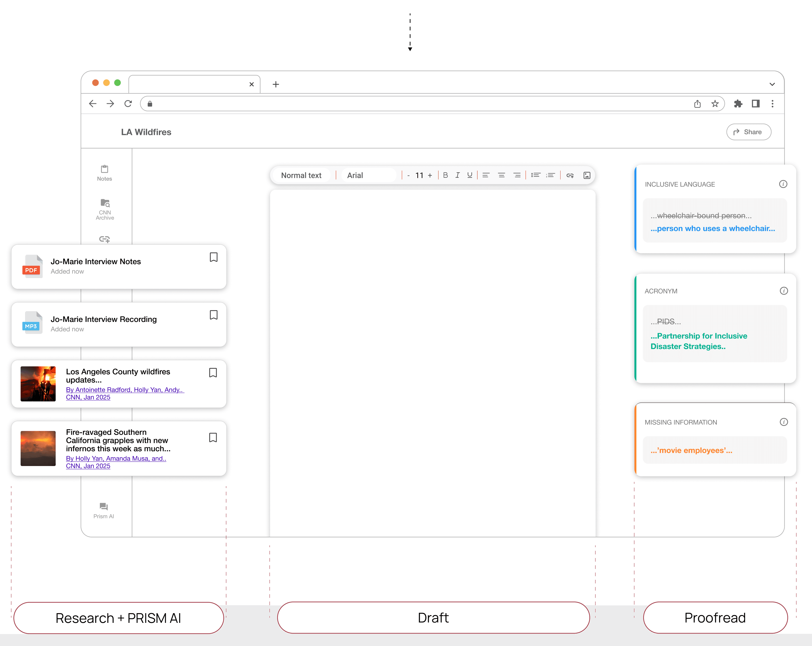Screen dimensions: 812x646
Task: Show info for Inclusive Language card
Action: 783,184
